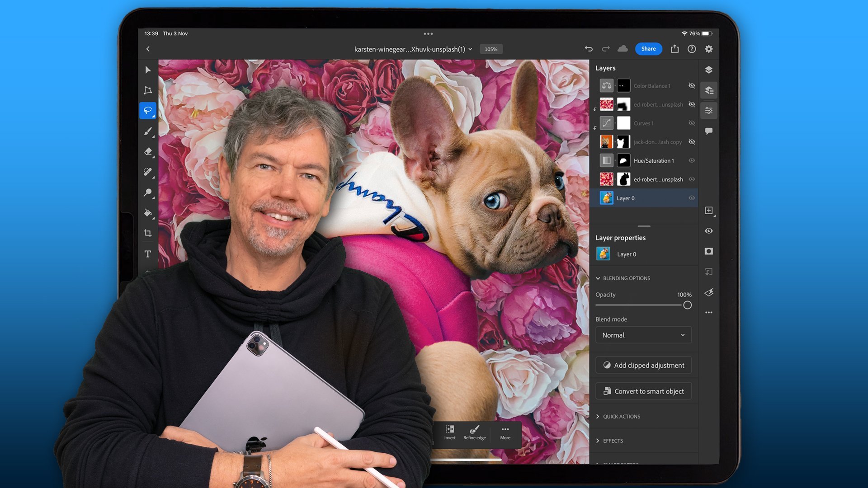Select Layer 0 thumbnail

pos(606,198)
